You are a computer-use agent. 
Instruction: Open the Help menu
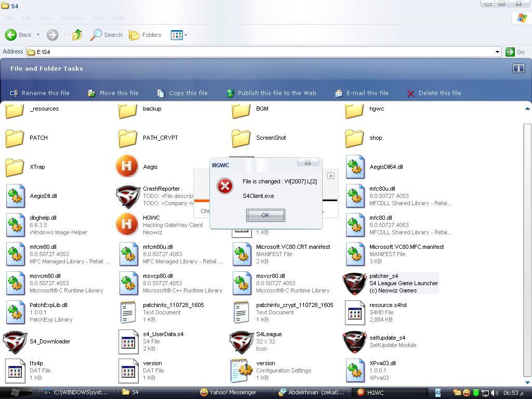tap(119, 18)
